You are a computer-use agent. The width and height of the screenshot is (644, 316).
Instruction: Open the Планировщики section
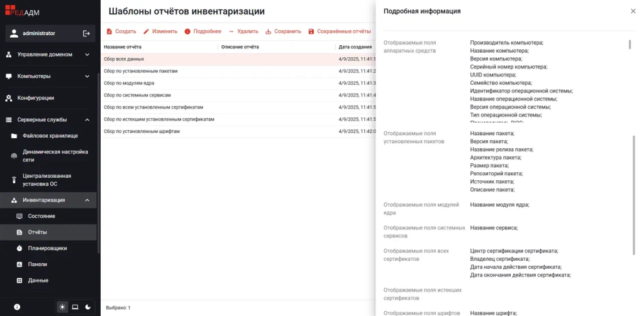[x=47, y=248]
